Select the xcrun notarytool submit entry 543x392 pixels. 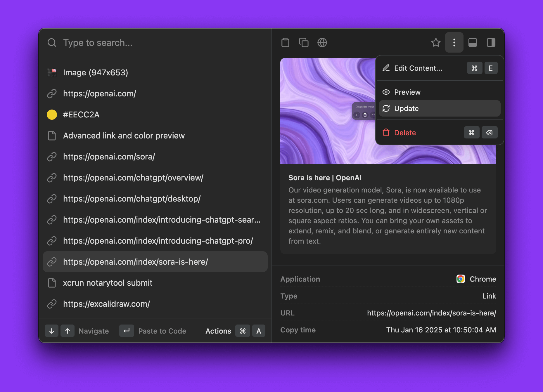coord(155,283)
